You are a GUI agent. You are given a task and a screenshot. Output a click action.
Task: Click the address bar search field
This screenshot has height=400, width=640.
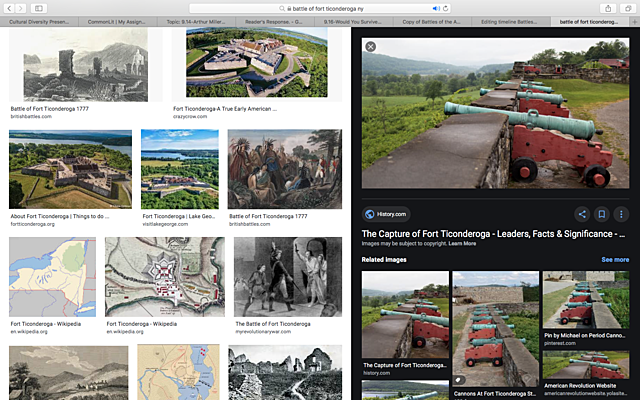pyautogui.click(x=320, y=8)
